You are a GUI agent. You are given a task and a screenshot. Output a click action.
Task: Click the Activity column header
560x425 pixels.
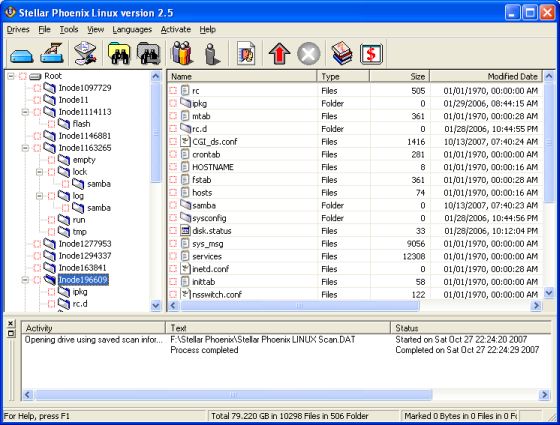(x=94, y=328)
